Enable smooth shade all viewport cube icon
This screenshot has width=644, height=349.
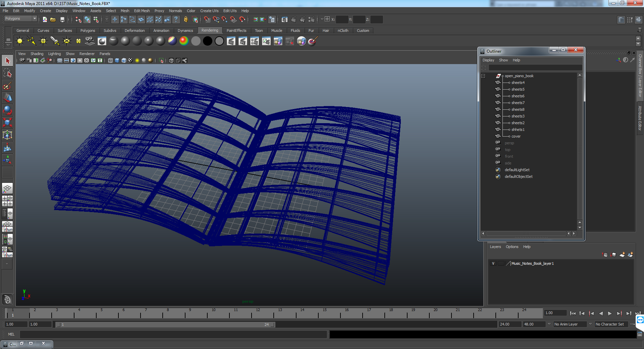[x=117, y=60]
